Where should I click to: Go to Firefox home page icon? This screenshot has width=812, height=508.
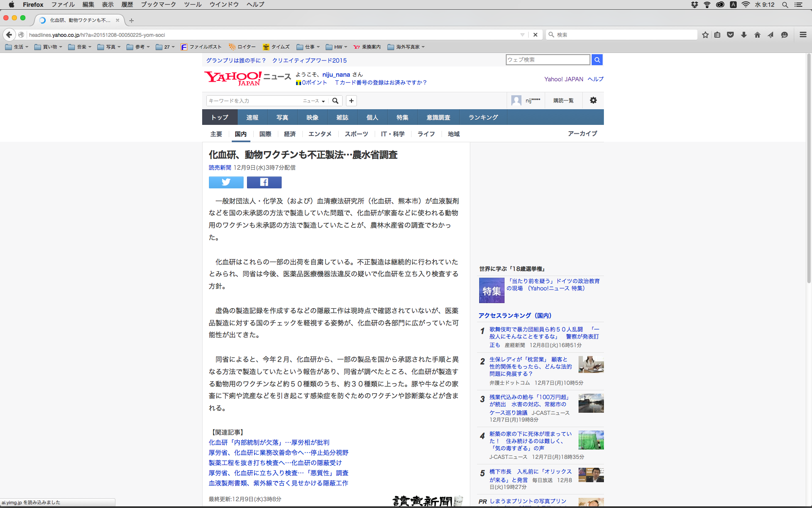click(757, 35)
